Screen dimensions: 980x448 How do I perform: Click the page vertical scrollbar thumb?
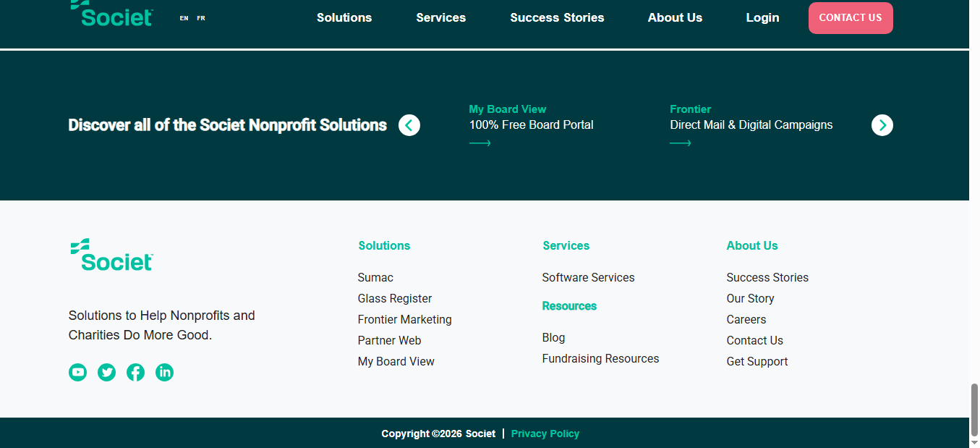pyautogui.click(x=974, y=409)
